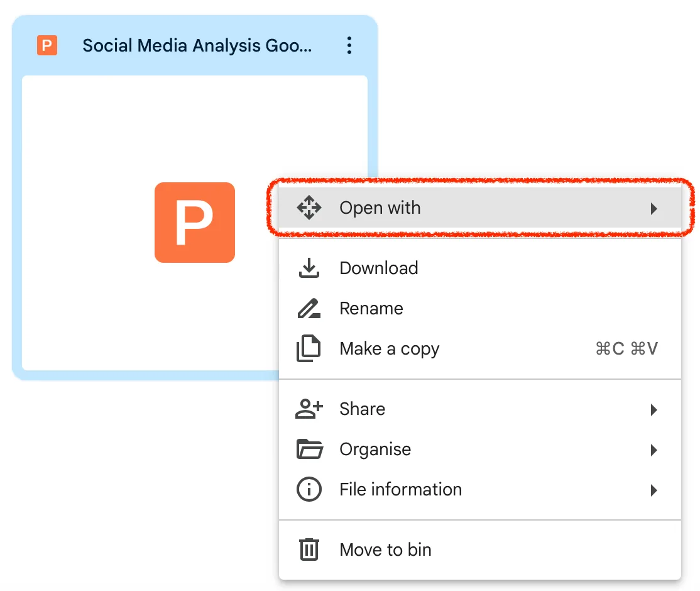Select Rename in the context menu
The width and height of the screenshot is (700, 591).
[x=480, y=308]
